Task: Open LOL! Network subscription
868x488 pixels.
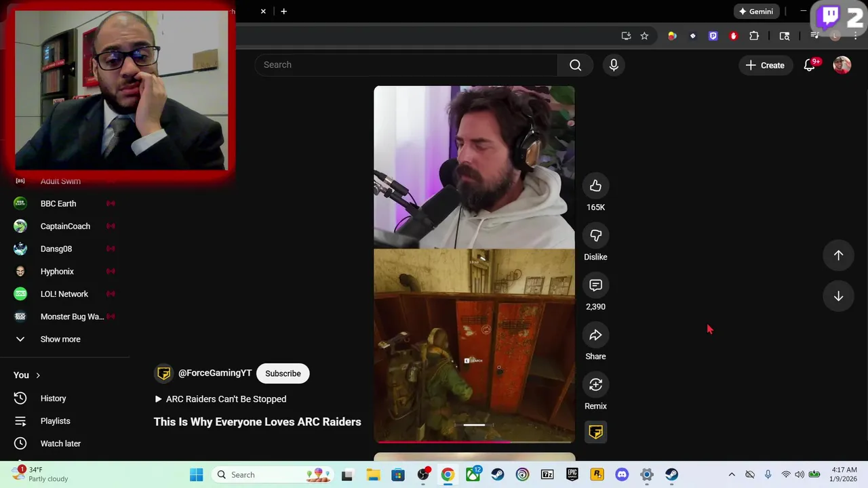Action: click(64, 294)
